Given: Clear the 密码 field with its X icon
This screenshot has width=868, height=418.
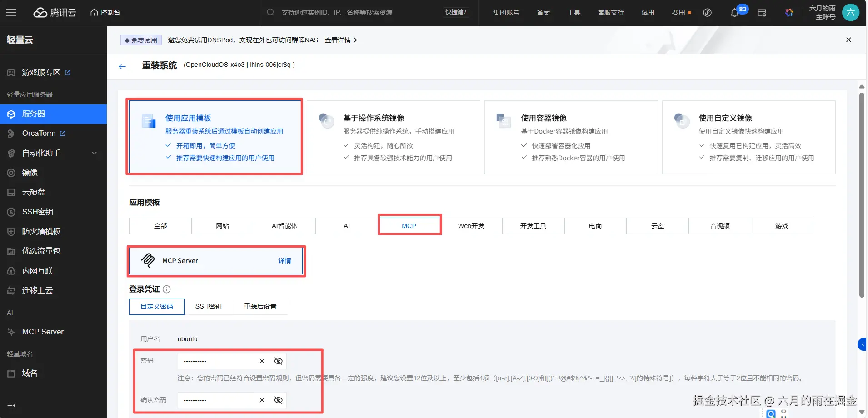Looking at the screenshot, I should click(262, 361).
